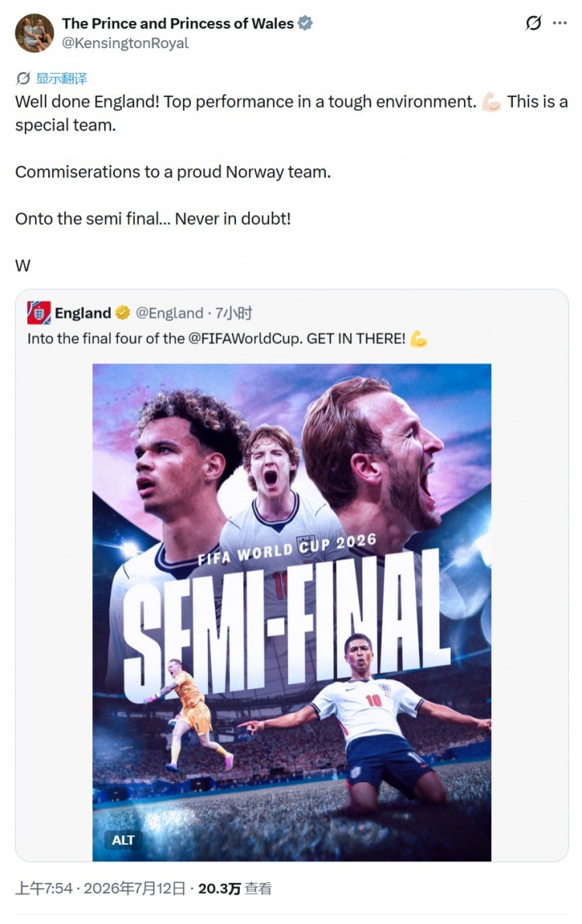The width and height of the screenshot is (582, 924).
Task: Follow the @FIFAWorldCup mention
Action: (245, 339)
